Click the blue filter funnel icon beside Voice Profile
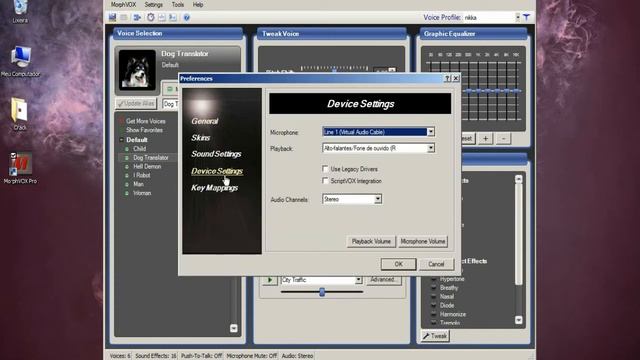Viewport: 640px width, 360px height. click(526, 18)
